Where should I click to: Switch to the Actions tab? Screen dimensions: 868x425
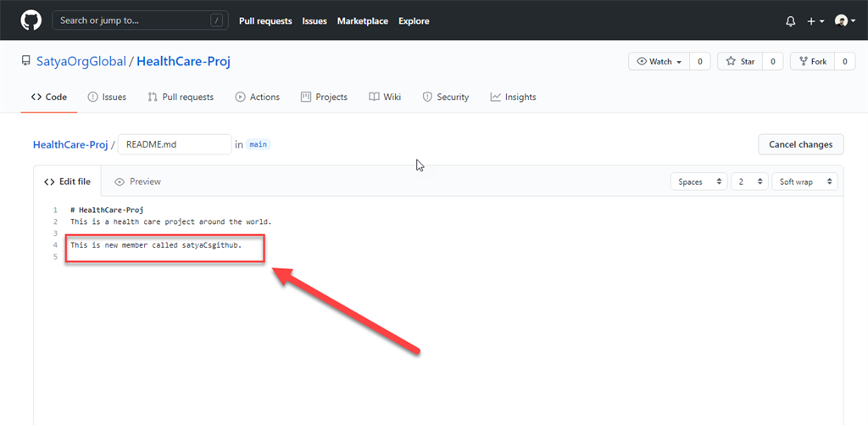click(258, 97)
